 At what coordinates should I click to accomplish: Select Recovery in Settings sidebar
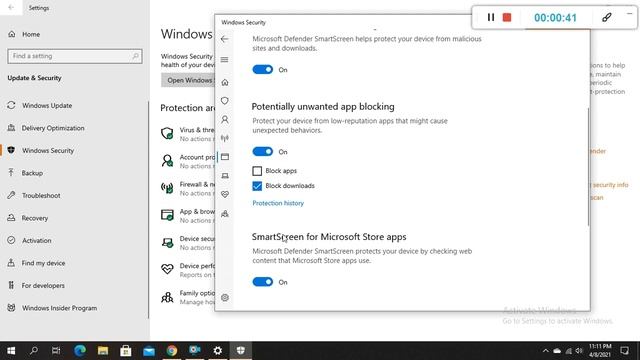[74, 218]
